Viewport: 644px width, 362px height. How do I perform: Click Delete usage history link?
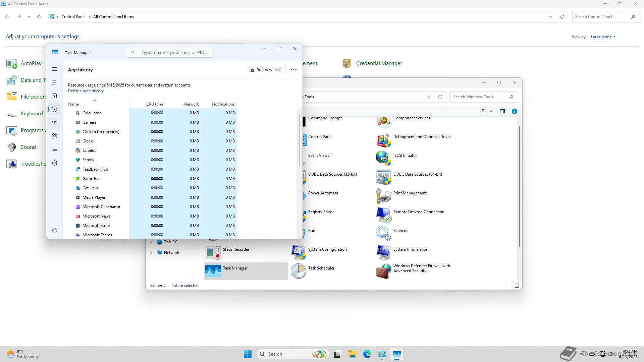(x=86, y=91)
